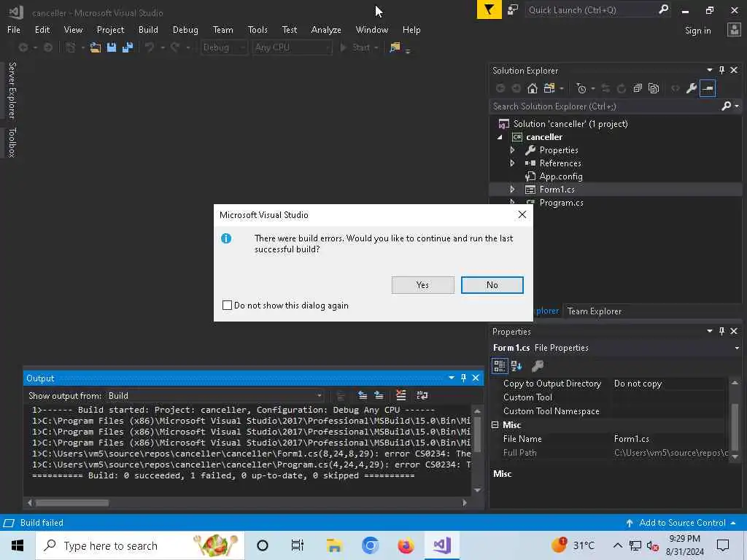Viewport: 747px width, 560px height.
Task: Click the Property Pages wrench icon
Action: point(538,366)
